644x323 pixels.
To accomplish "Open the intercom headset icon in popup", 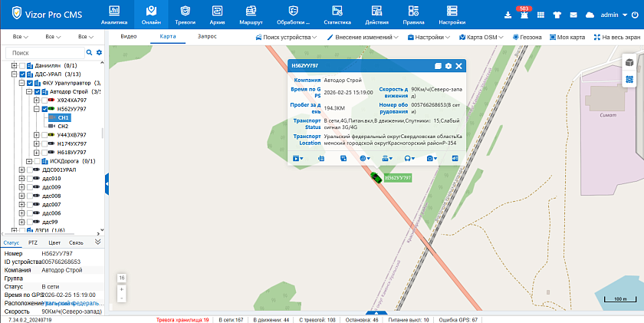I will 409,158.
